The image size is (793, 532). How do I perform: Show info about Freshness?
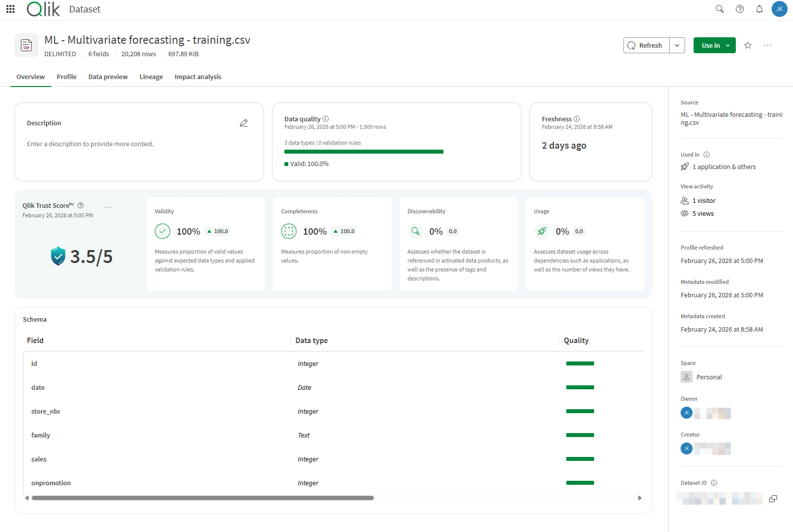coord(577,119)
